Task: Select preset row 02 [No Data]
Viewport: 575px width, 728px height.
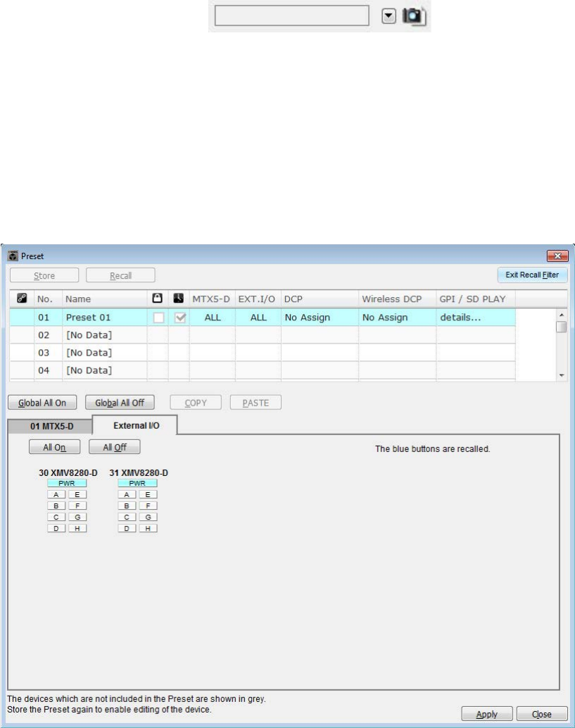Action: coord(263,335)
